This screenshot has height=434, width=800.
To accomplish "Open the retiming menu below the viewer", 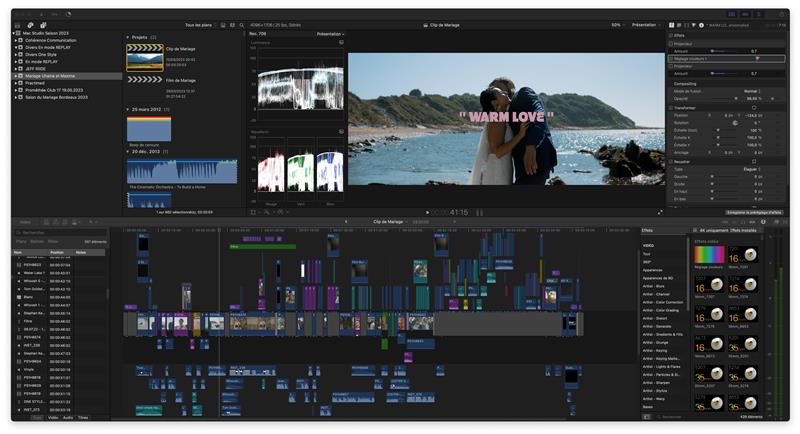I will point(282,212).
